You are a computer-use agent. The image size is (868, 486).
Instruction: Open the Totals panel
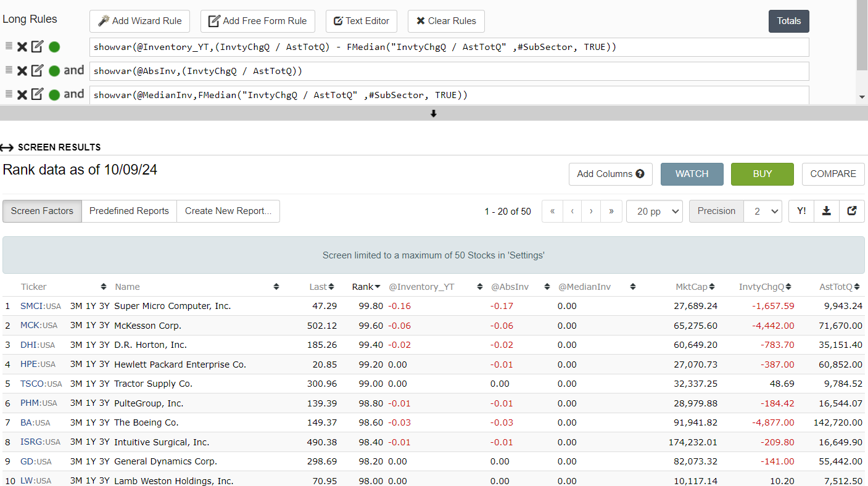pos(789,21)
